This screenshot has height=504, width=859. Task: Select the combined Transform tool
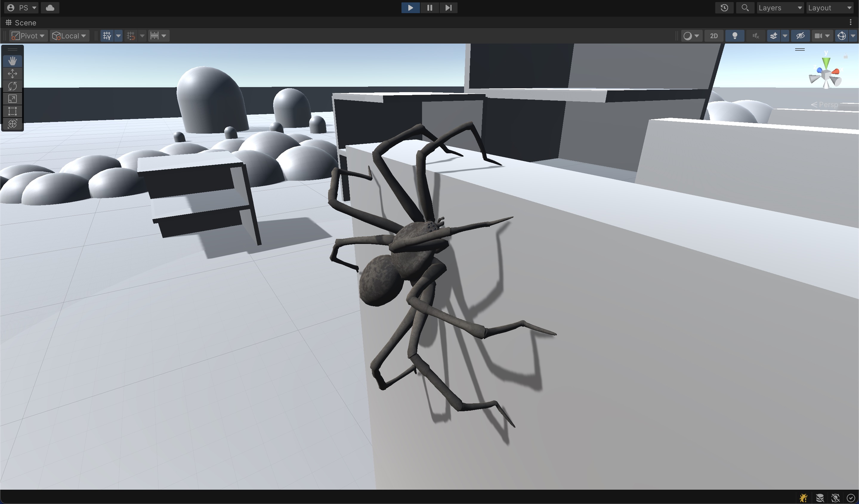point(12,124)
